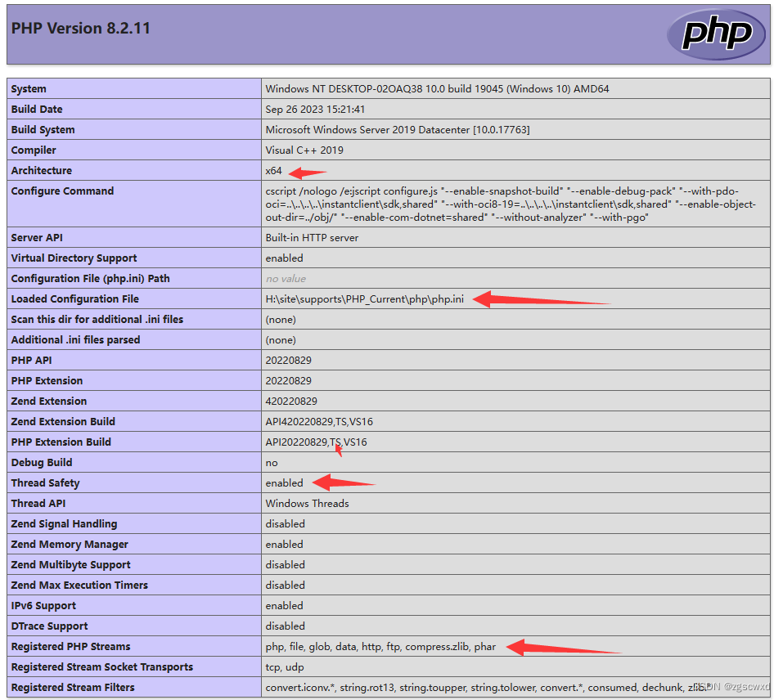This screenshot has height=700, width=783.
Task: Click the Configuration File (php.ini) Path label
Action: pos(90,278)
